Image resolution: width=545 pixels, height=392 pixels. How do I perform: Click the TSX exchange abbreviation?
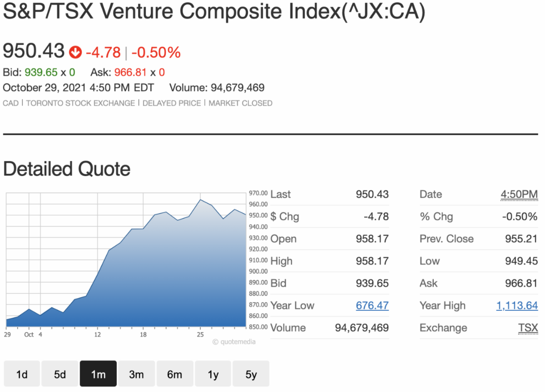click(x=528, y=328)
